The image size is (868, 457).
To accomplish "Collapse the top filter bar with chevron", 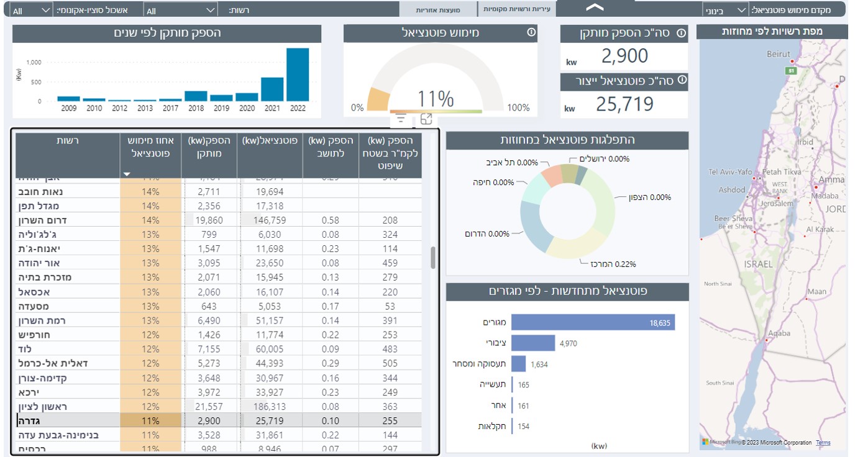I will [x=595, y=8].
